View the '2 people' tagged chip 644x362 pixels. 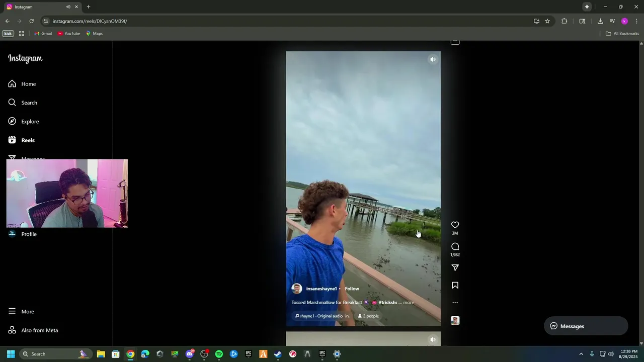tap(368, 316)
